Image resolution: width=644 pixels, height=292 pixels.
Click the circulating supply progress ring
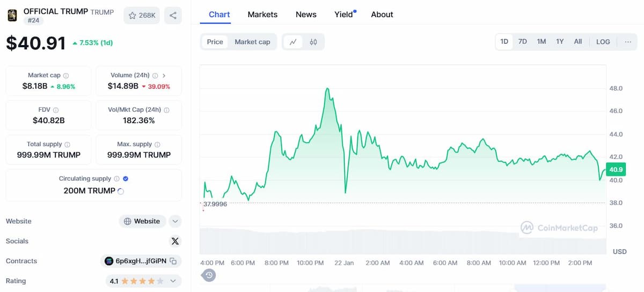pyautogui.click(x=121, y=191)
